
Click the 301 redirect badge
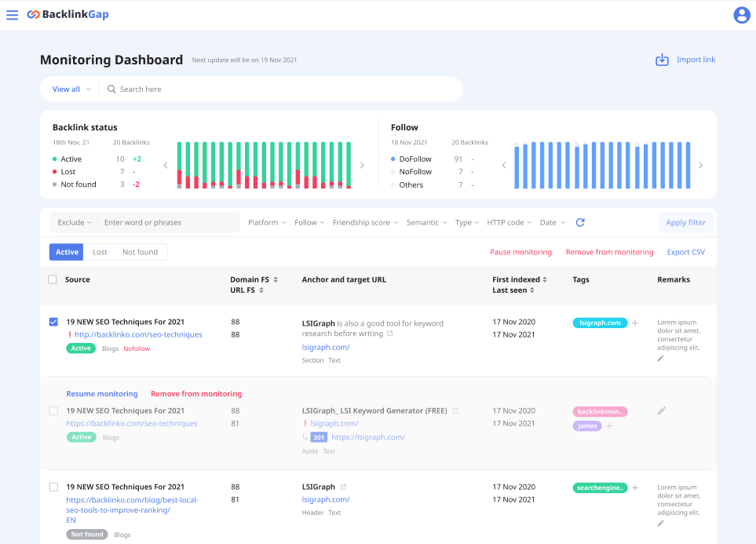click(319, 437)
